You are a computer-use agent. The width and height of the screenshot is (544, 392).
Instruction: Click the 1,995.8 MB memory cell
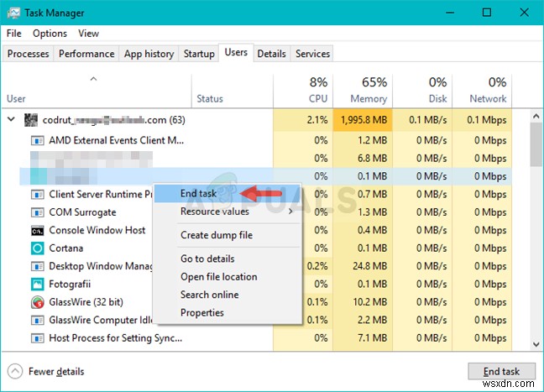[x=363, y=120]
